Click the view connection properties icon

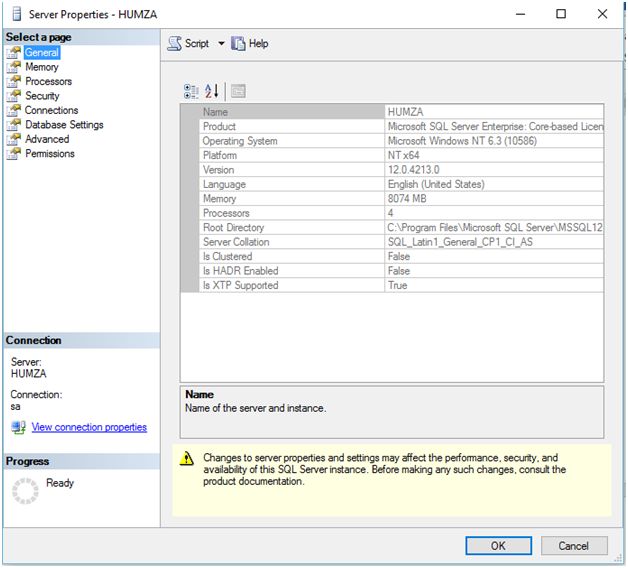point(18,427)
